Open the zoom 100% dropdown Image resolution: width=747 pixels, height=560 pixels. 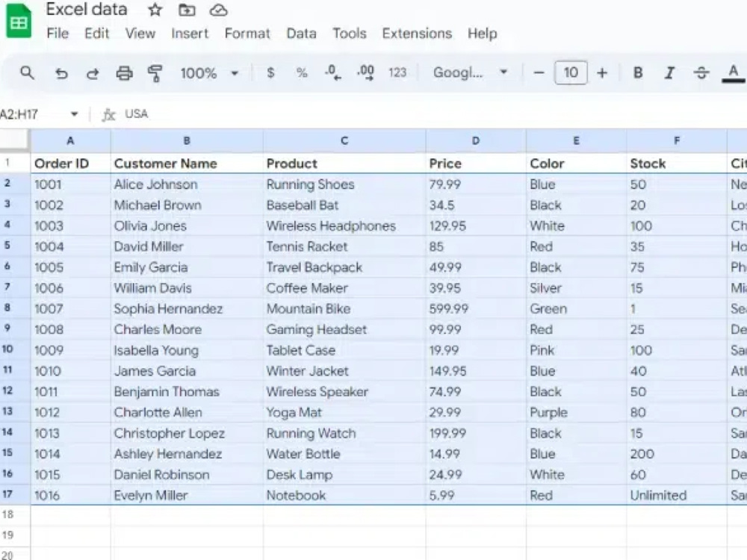click(208, 73)
